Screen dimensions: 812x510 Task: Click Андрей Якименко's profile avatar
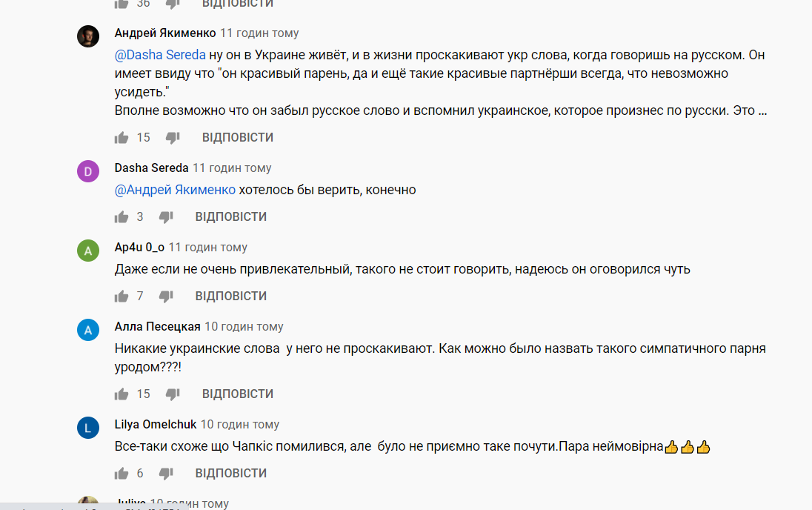click(88, 36)
